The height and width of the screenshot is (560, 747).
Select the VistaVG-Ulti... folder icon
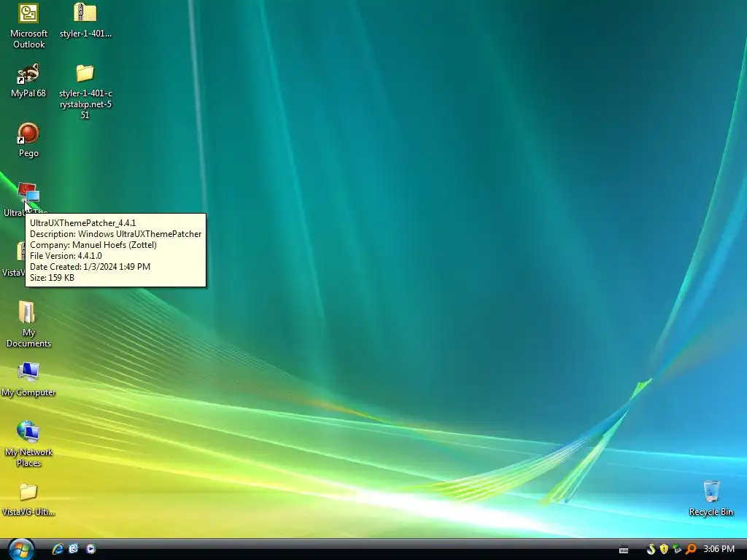[x=28, y=492]
